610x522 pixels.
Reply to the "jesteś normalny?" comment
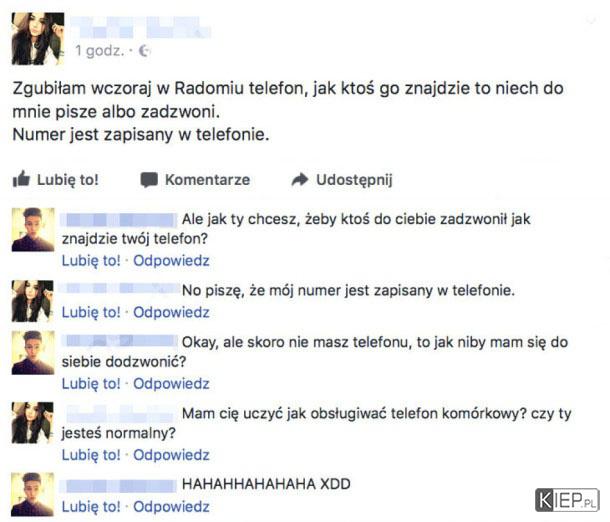click(x=171, y=455)
